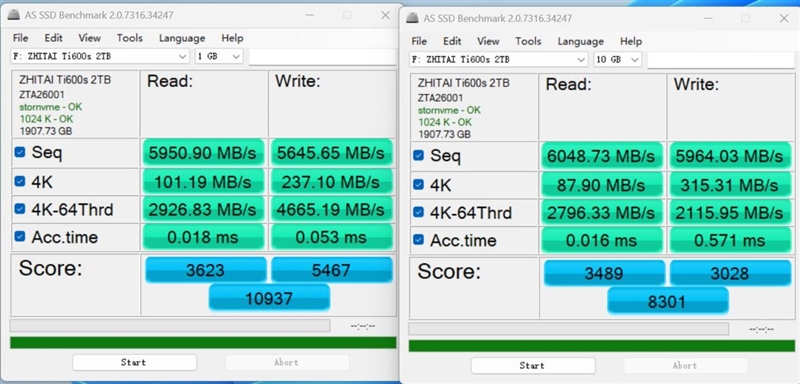Click 4K-64Thrd read result 2926.83 MB/s
Screen dimensions: 800x384
click(204, 209)
